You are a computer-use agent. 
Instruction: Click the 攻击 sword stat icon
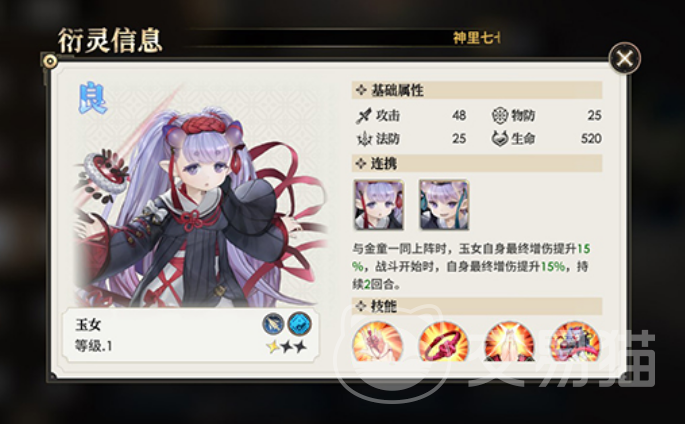[x=363, y=116]
